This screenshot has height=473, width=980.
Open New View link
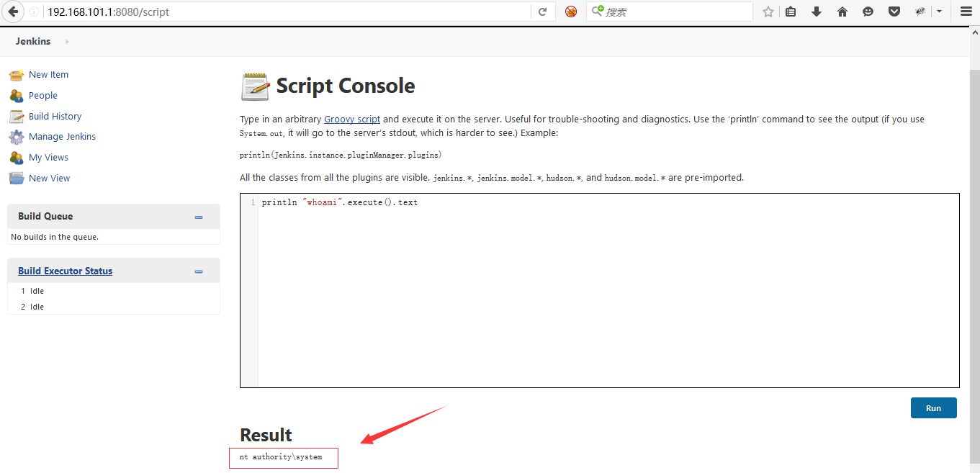49,179
